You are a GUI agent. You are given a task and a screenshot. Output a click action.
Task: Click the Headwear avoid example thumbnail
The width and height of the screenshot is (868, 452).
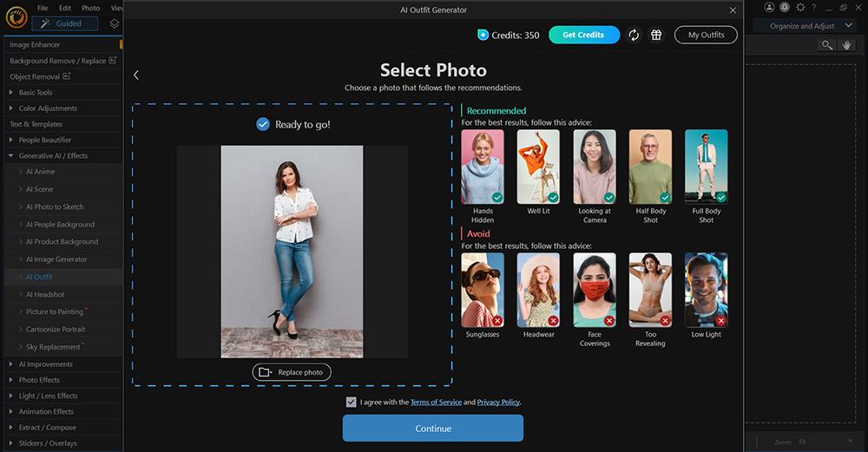pyautogui.click(x=539, y=290)
